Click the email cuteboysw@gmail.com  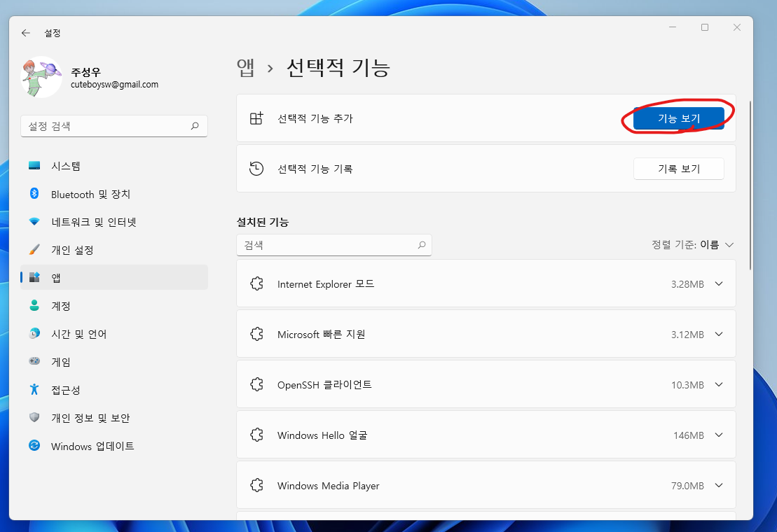(114, 85)
